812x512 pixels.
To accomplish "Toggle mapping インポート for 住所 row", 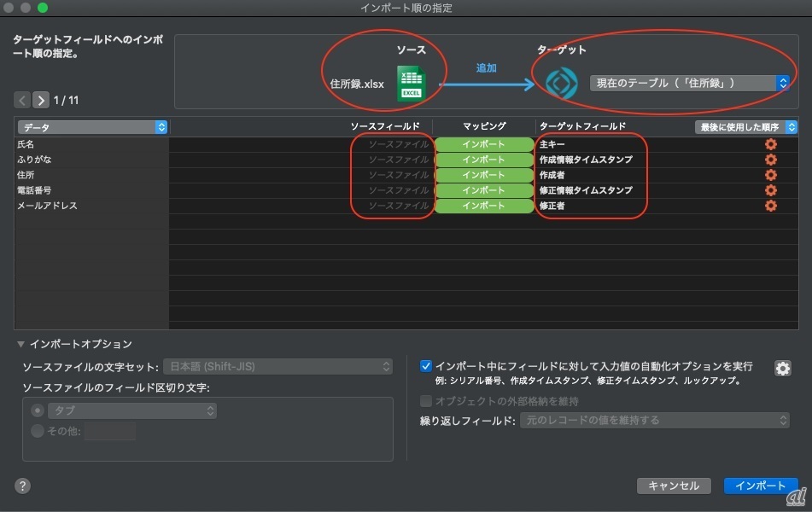I will (x=483, y=175).
